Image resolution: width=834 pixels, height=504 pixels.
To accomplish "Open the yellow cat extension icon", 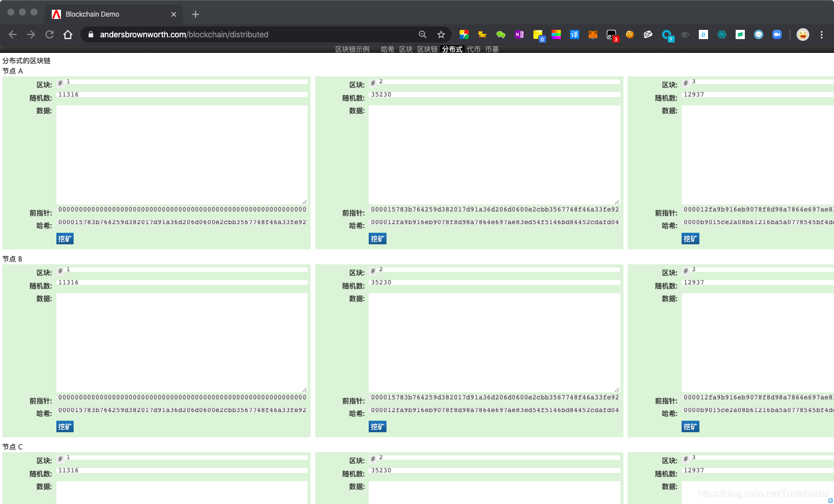I will (x=483, y=34).
